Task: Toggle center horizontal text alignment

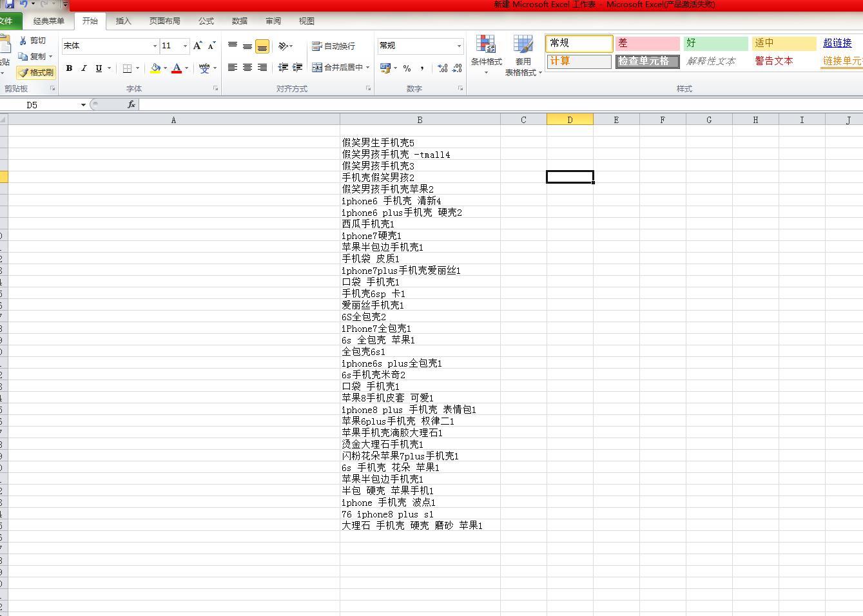Action: click(247, 68)
